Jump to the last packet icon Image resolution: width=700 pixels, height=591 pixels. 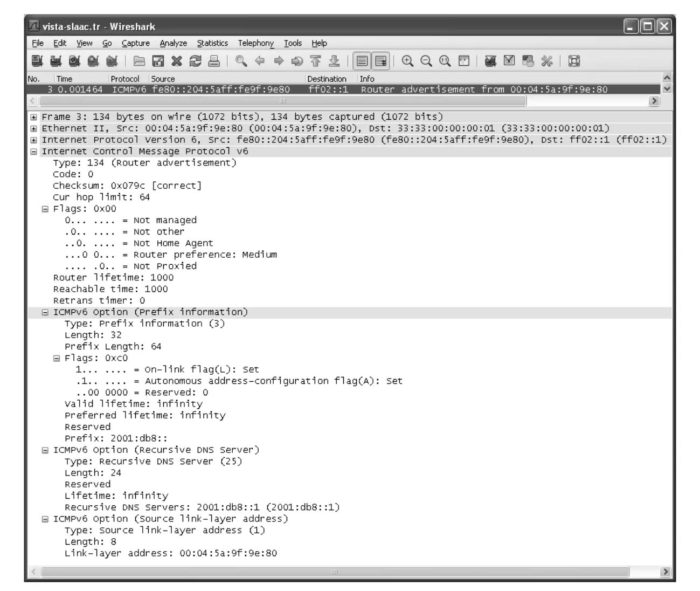pyautogui.click(x=334, y=61)
